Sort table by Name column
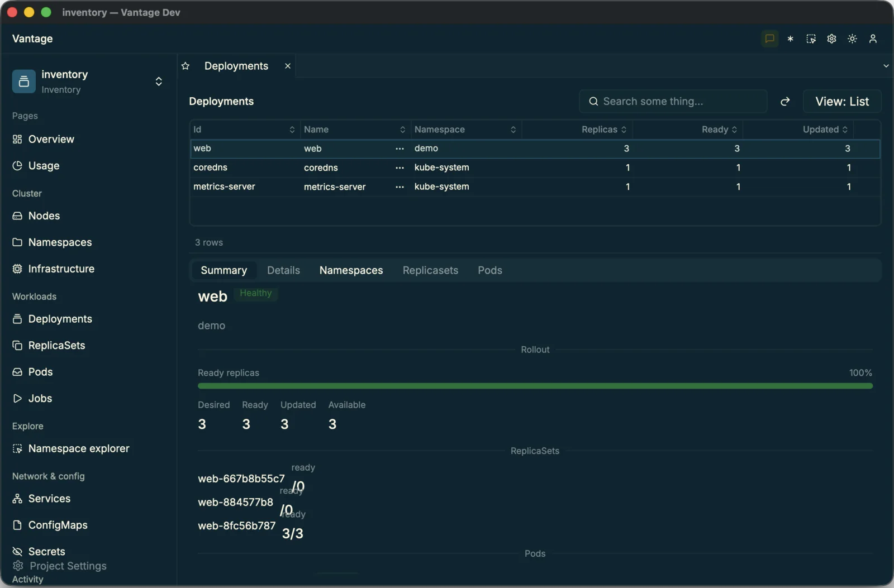 pos(355,130)
